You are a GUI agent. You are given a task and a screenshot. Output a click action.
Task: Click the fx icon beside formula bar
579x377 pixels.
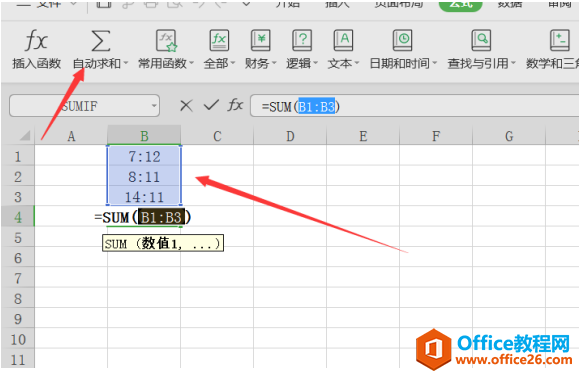click(x=235, y=105)
